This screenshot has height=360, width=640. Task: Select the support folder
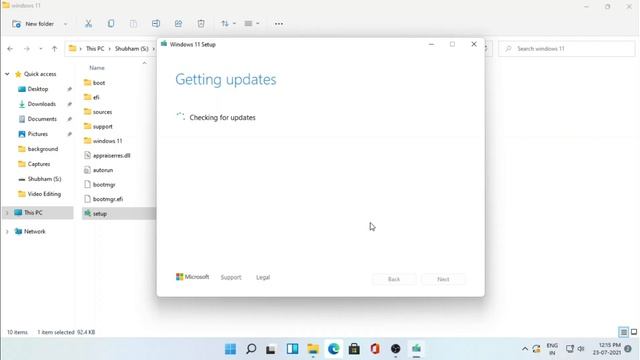pos(102,127)
